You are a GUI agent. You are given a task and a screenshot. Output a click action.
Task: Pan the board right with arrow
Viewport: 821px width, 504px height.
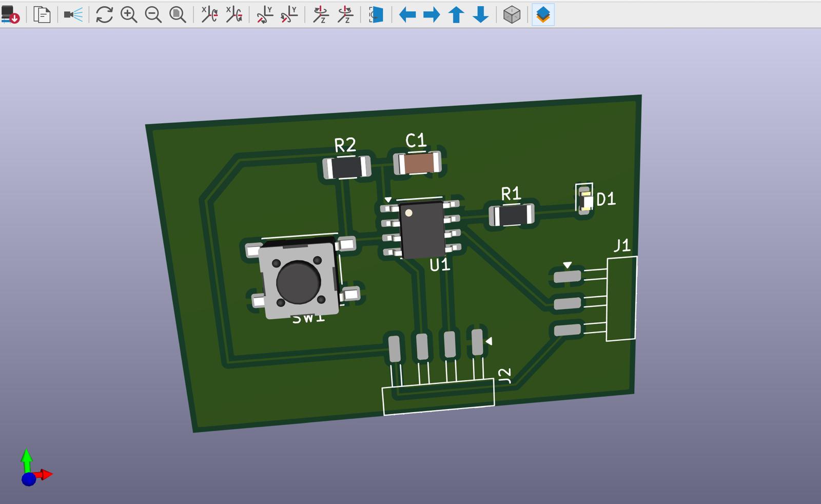(x=432, y=14)
